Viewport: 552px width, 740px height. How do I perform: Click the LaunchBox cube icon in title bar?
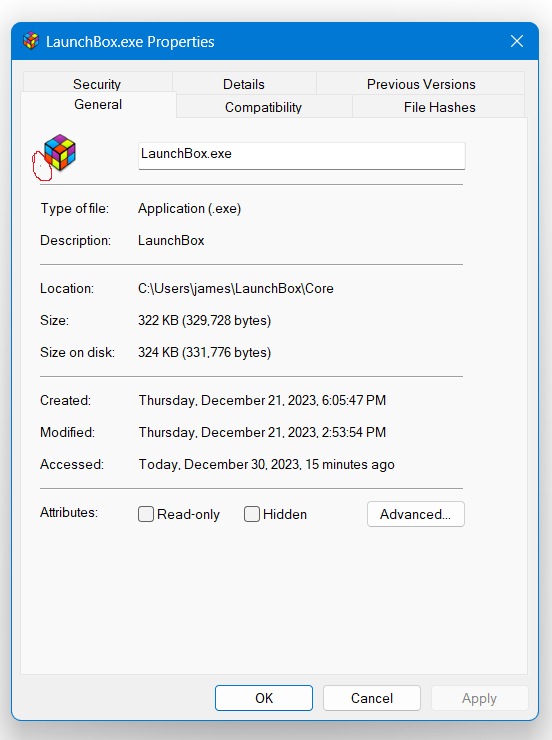[x=31, y=41]
